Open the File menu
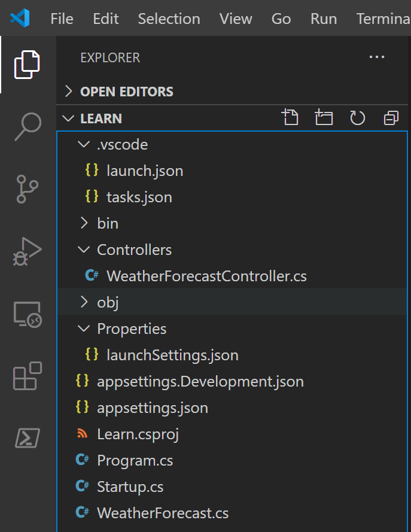 [62, 19]
